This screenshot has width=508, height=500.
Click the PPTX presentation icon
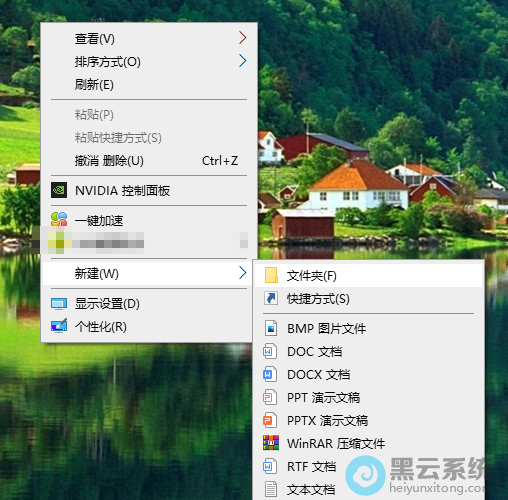[x=270, y=420]
